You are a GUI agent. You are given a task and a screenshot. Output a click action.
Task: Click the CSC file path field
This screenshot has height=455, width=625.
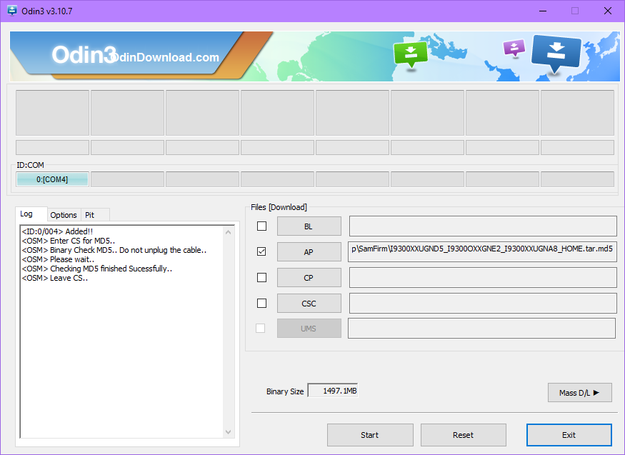coord(483,303)
